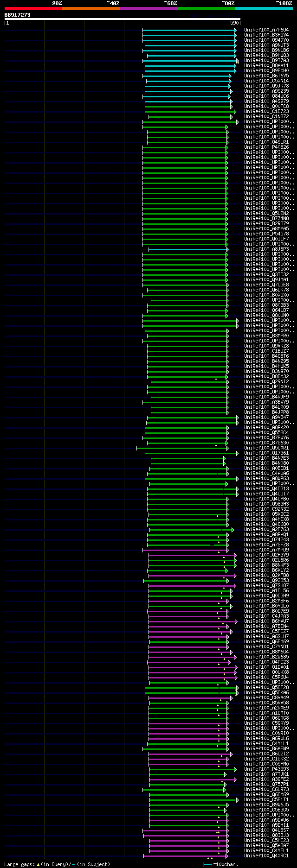Select the UniRef100_Q4D313 label
Screen dimensions: 297x868
[266, 489]
